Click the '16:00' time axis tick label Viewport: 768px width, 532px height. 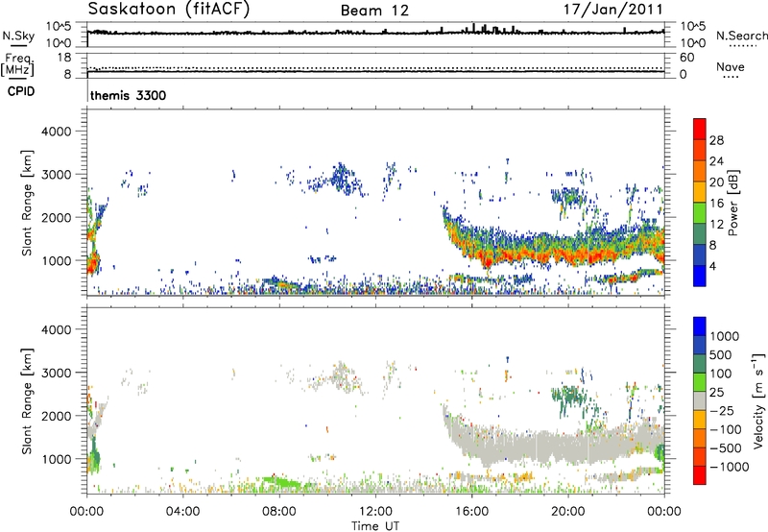471,512
